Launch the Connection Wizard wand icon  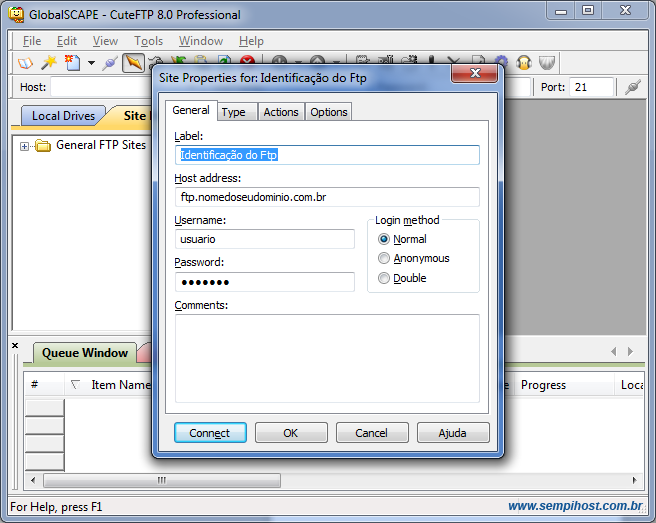[x=49, y=63]
